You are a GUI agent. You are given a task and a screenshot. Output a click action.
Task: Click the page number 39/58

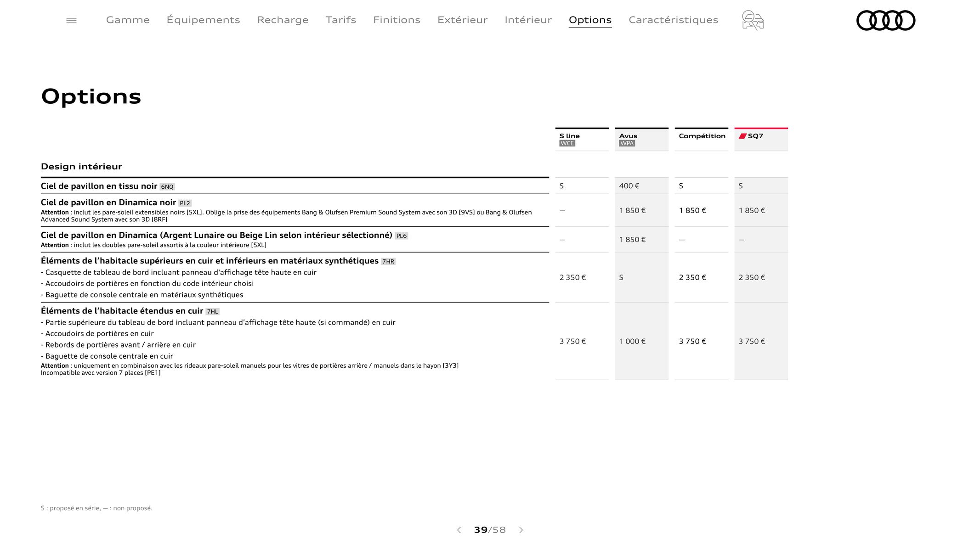pos(490,530)
